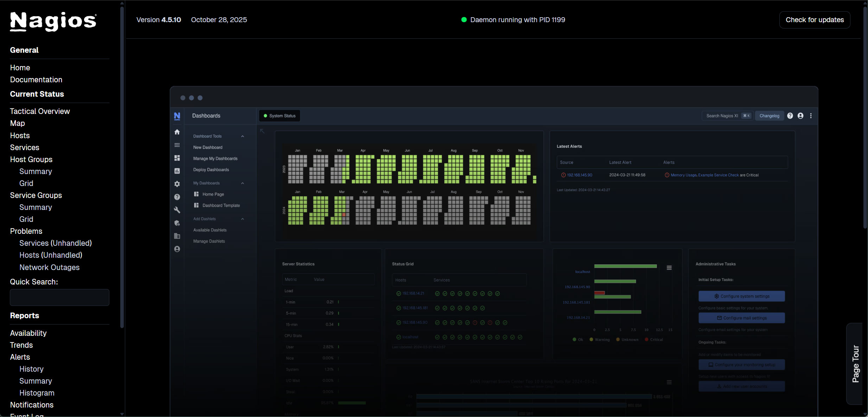Image resolution: width=868 pixels, height=417 pixels.
Task: Open Services (Unhandled) under Problems
Action: point(55,243)
